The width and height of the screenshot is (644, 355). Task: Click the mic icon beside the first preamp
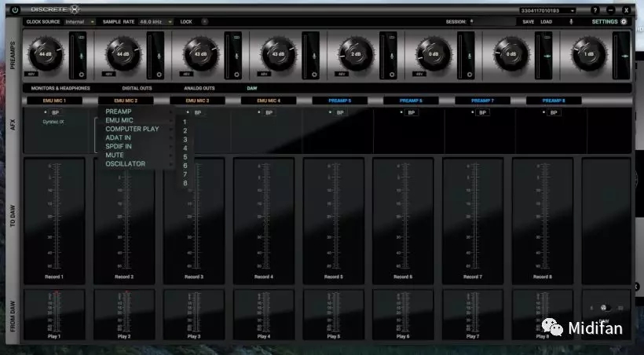pos(81,56)
